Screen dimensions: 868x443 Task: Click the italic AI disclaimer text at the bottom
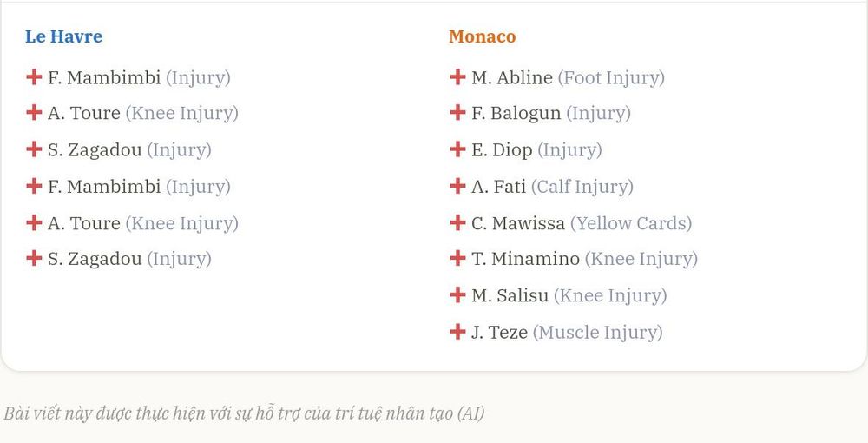244,413
